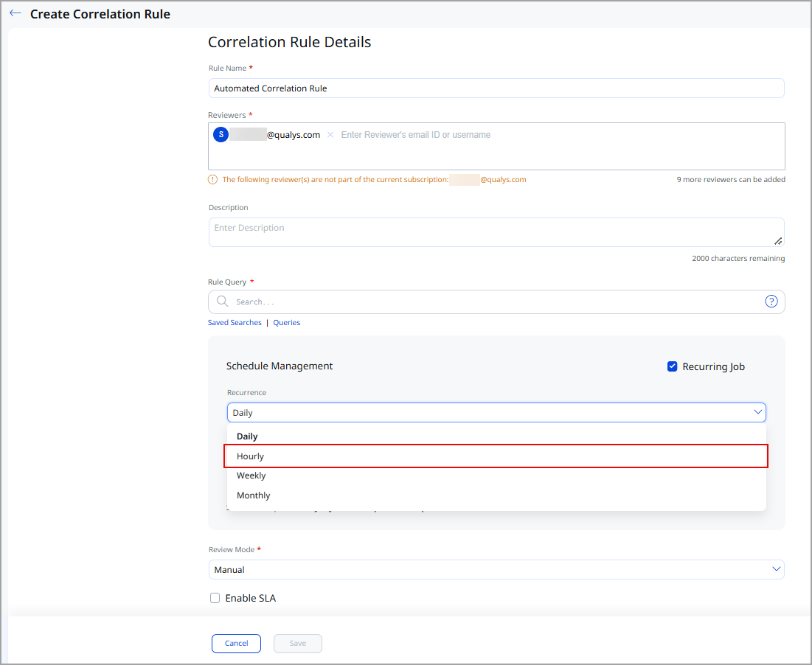Open the Queries link

[x=286, y=322]
